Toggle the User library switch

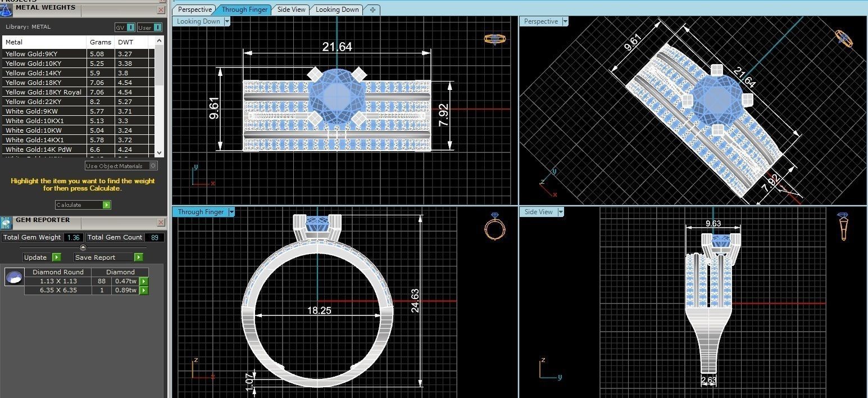pyautogui.click(x=158, y=27)
